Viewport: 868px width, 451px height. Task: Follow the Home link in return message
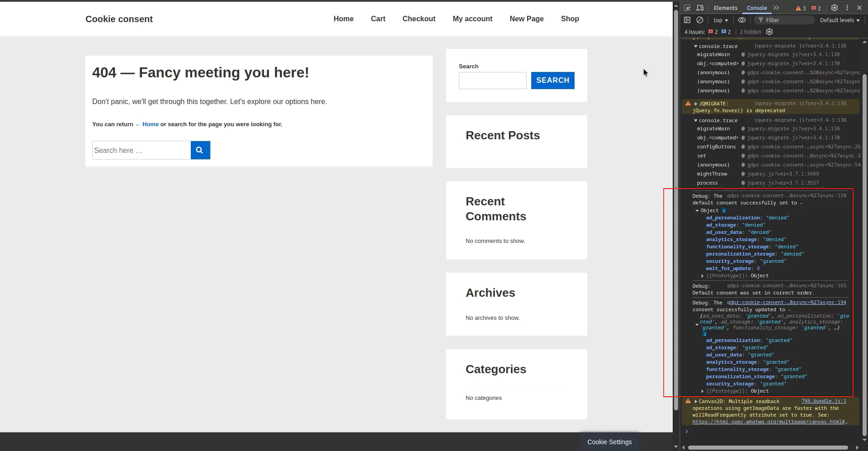tap(150, 124)
